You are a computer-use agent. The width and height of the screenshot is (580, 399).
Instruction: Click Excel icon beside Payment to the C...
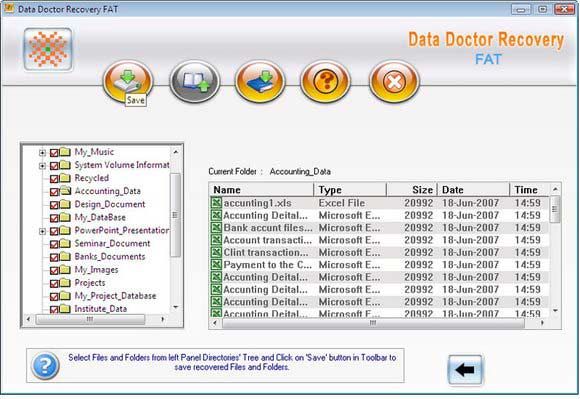(x=216, y=265)
